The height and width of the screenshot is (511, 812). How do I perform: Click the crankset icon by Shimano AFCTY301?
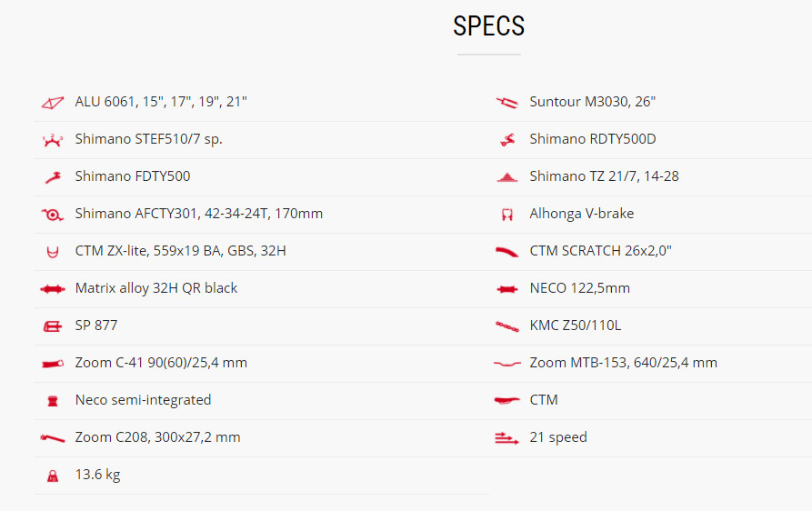(x=53, y=215)
